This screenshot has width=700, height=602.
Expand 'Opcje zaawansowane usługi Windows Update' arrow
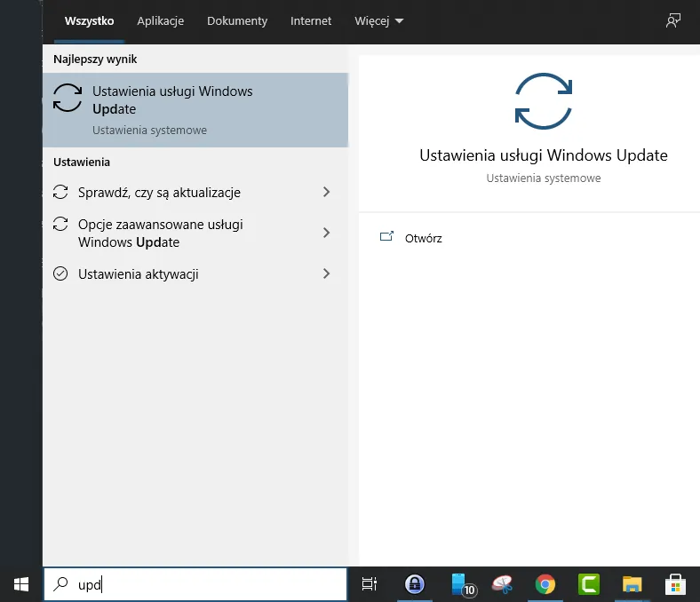tap(326, 233)
